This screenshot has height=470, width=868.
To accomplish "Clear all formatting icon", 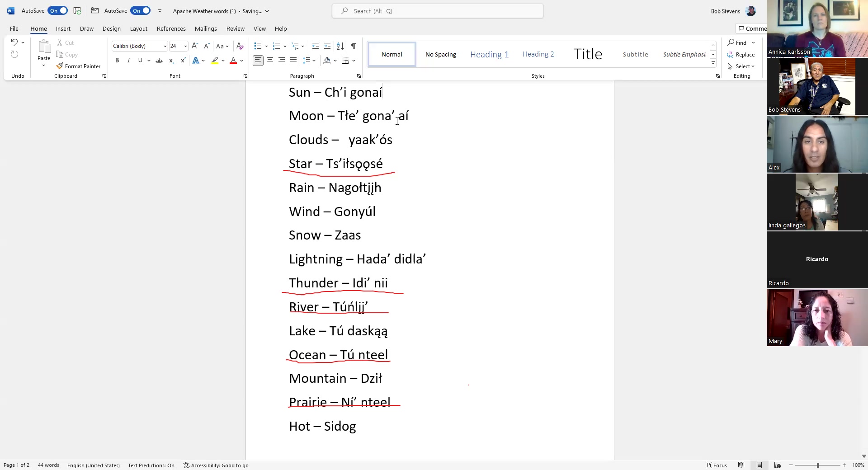I will pos(240,46).
